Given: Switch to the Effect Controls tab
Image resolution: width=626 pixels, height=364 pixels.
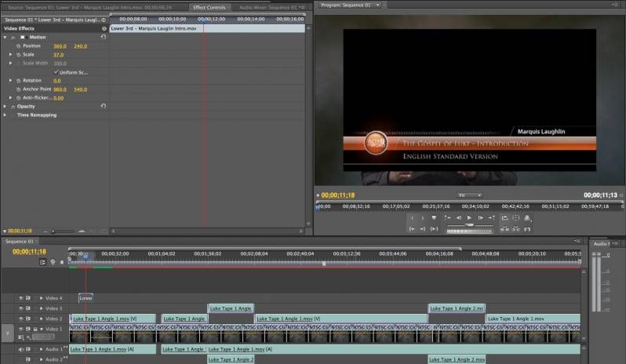Looking at the screenshot, I should 209,7.
